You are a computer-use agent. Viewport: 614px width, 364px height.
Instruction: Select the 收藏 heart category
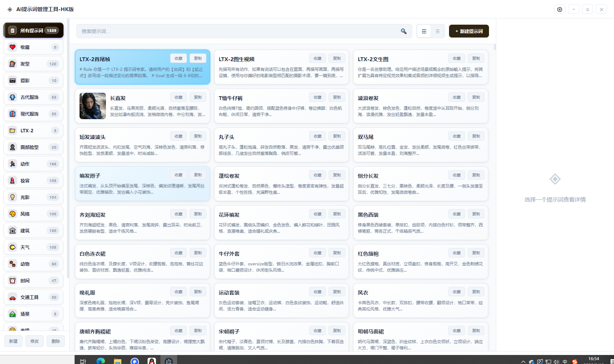tap(34, 47)
